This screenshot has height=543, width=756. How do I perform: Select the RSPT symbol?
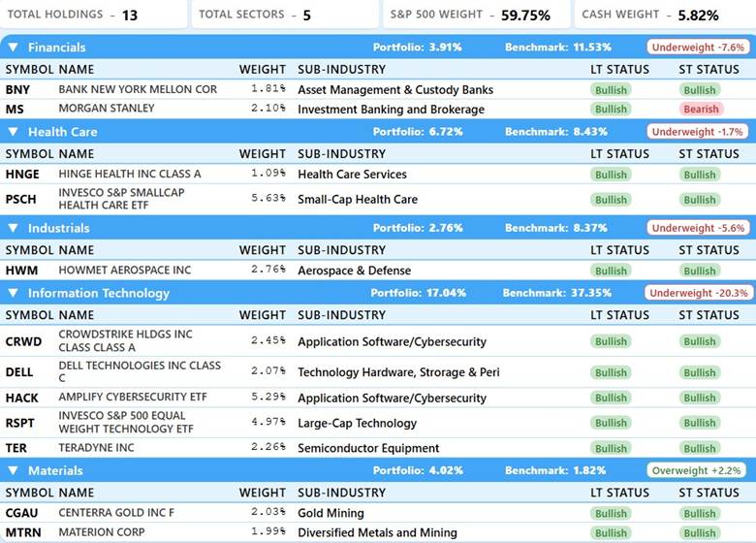click(x=19, y=423)
